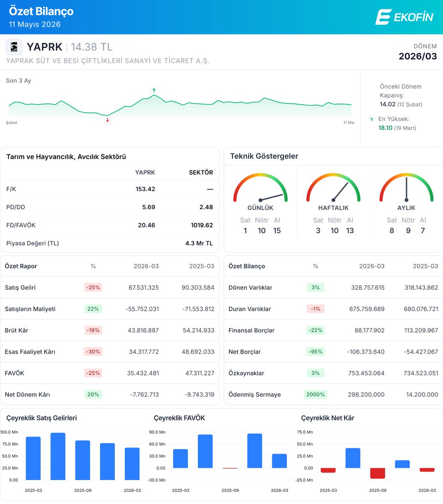This screenshot has height=504, width=443.
Task: Click the 2025-03 bar in Çeyreklik FAVÖK
Action: coord(181,459)
